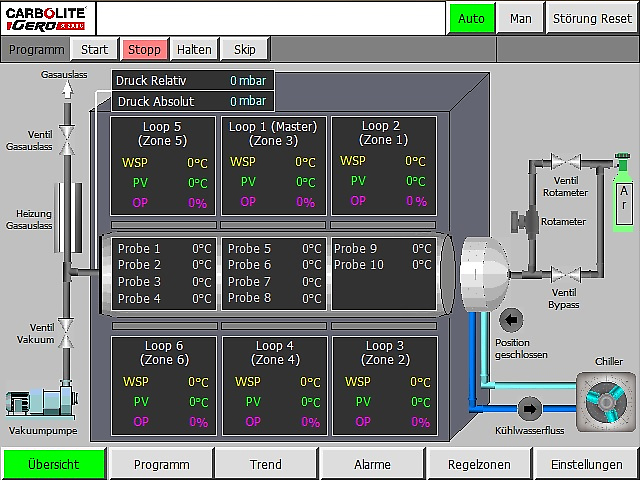Viewport: 641px width, 482px height.
Task: Click the Carbolite Gero logo
Action: pos(46,19)
